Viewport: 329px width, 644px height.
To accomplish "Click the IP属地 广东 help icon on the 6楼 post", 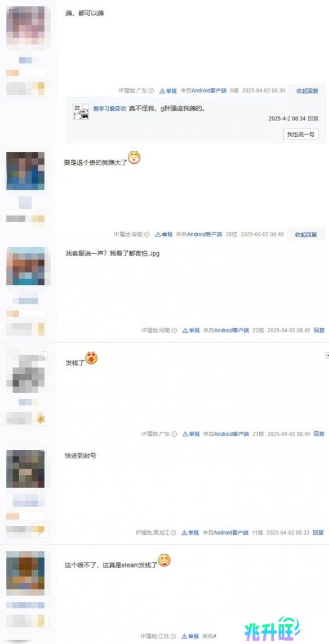I will (152, 91).
